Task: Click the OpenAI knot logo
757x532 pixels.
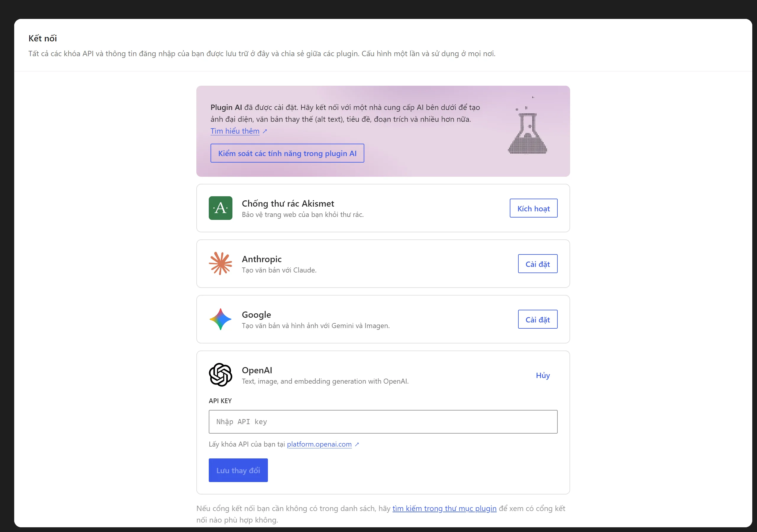Action: 220,375
